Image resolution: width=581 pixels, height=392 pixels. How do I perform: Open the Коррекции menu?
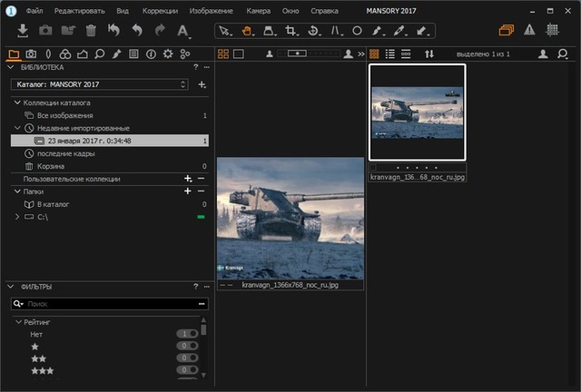(160, 11)
